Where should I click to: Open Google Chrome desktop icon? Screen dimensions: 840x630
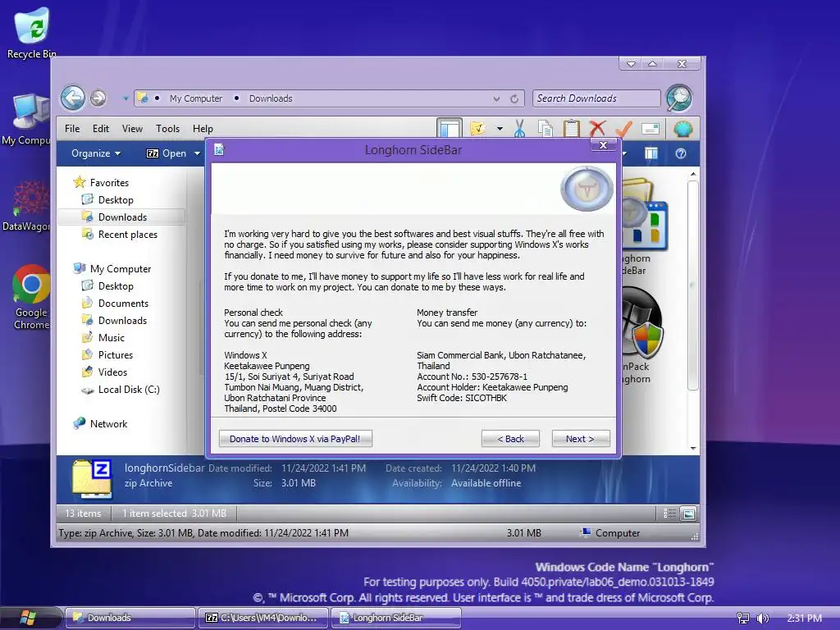[31, 297]
